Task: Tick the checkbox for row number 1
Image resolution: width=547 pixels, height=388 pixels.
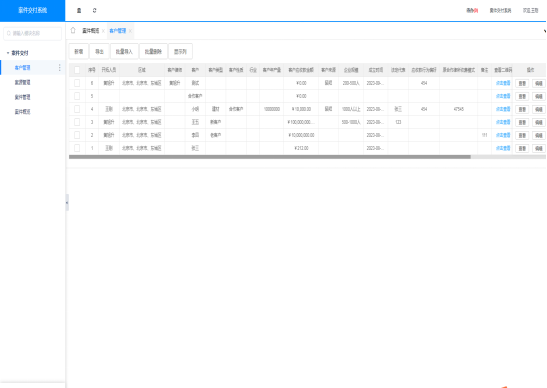Action: tap(77, 148)
